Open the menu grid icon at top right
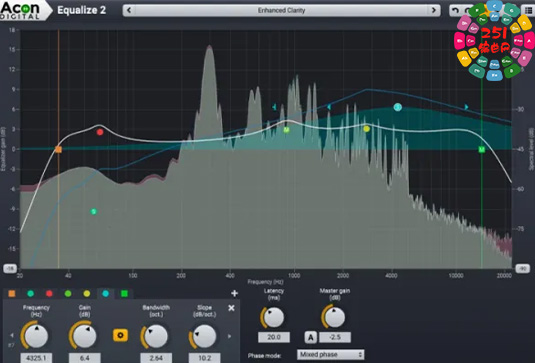 (x=529, y=10)
